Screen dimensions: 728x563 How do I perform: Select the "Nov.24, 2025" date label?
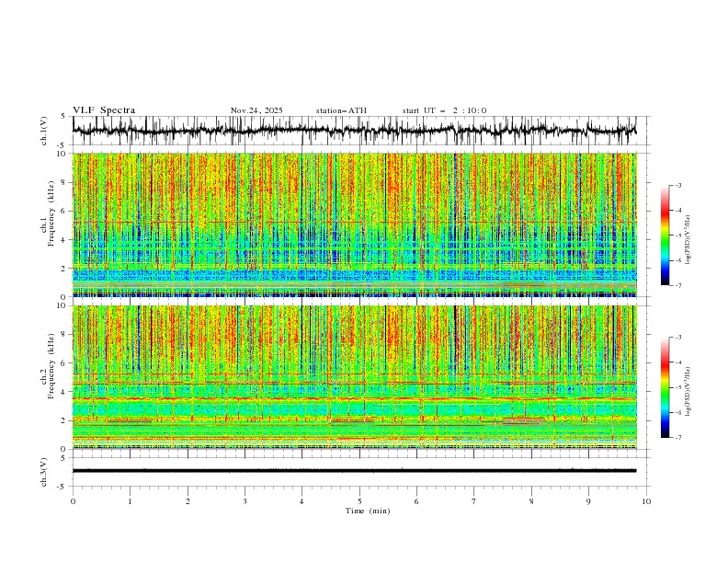(x=256, y=110)
